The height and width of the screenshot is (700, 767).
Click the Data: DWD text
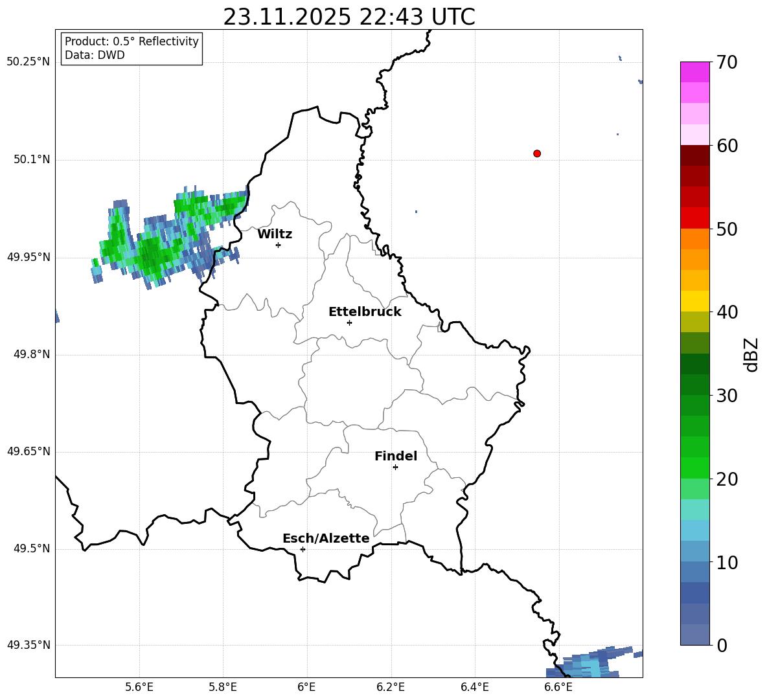coord(95,55)
